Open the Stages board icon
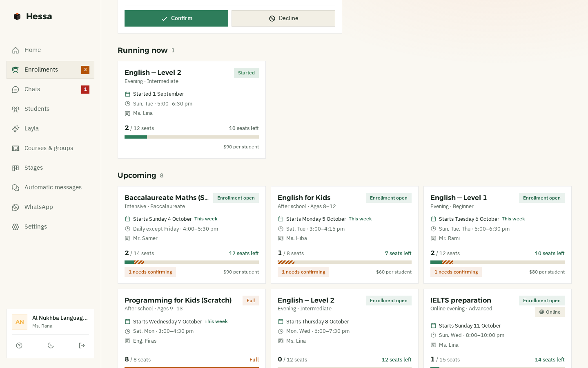The height and width of the screenshot is (368, 588). click(16, 168)
